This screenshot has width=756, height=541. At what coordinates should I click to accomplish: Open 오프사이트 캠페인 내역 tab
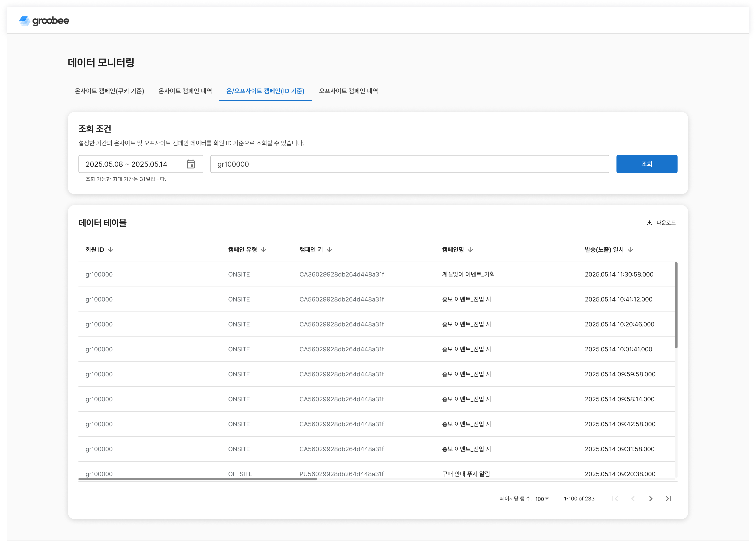point(348,91)
